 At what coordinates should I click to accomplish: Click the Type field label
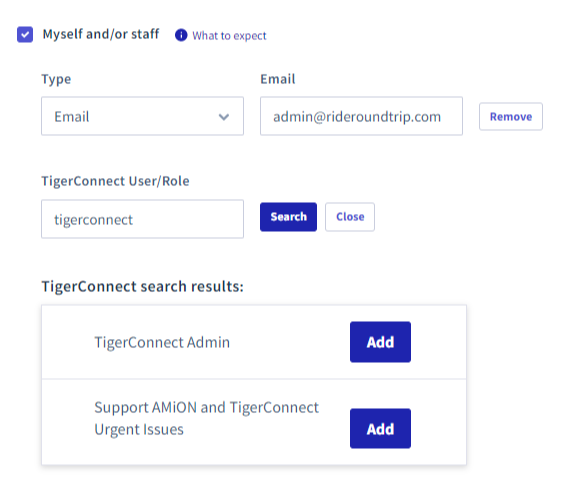click(x=56, y=79)
